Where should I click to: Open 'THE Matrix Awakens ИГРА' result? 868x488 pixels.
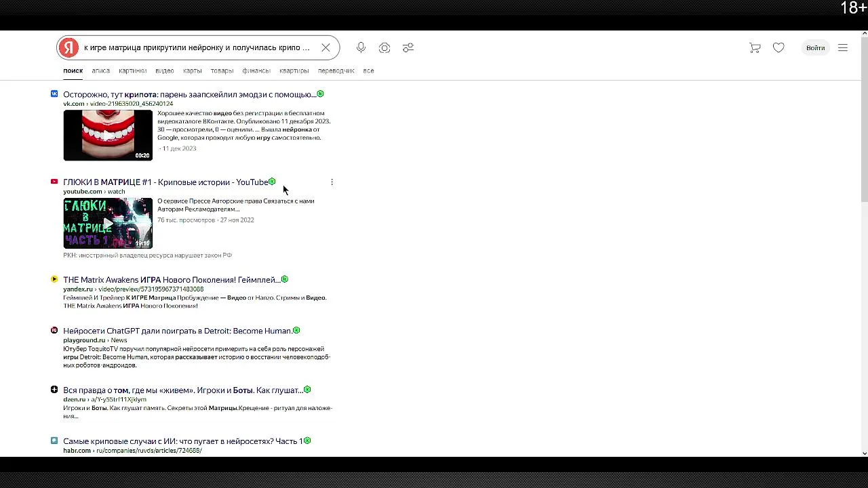pyautogui.click(x=172, y=280)
